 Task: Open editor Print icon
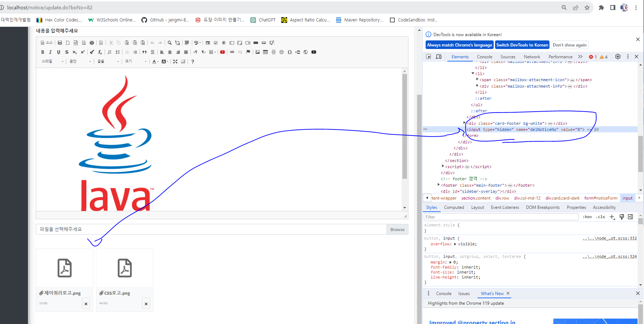92,43
